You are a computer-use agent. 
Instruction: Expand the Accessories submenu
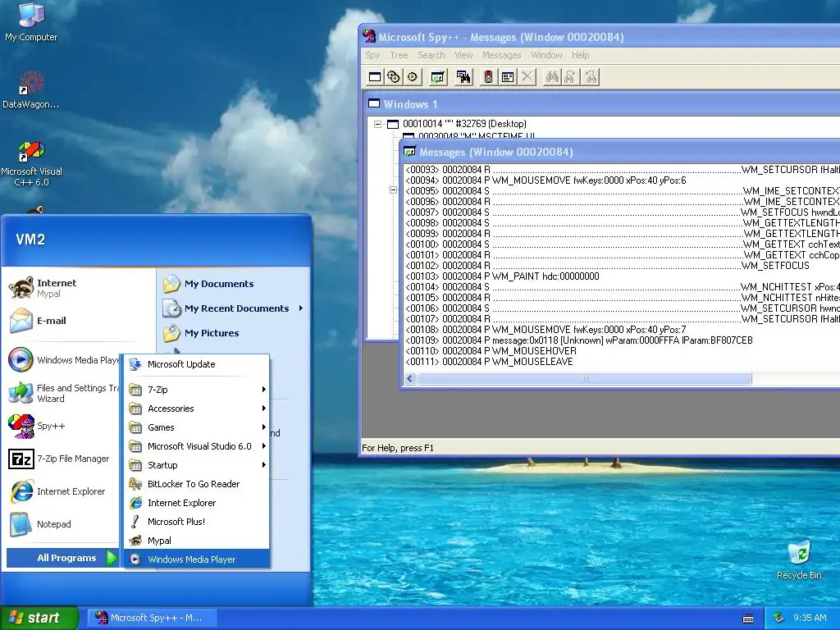[x=197, y=409]
